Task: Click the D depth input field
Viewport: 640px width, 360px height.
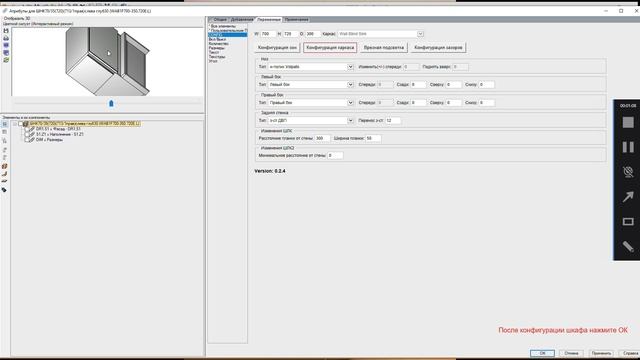Action: 313,34
